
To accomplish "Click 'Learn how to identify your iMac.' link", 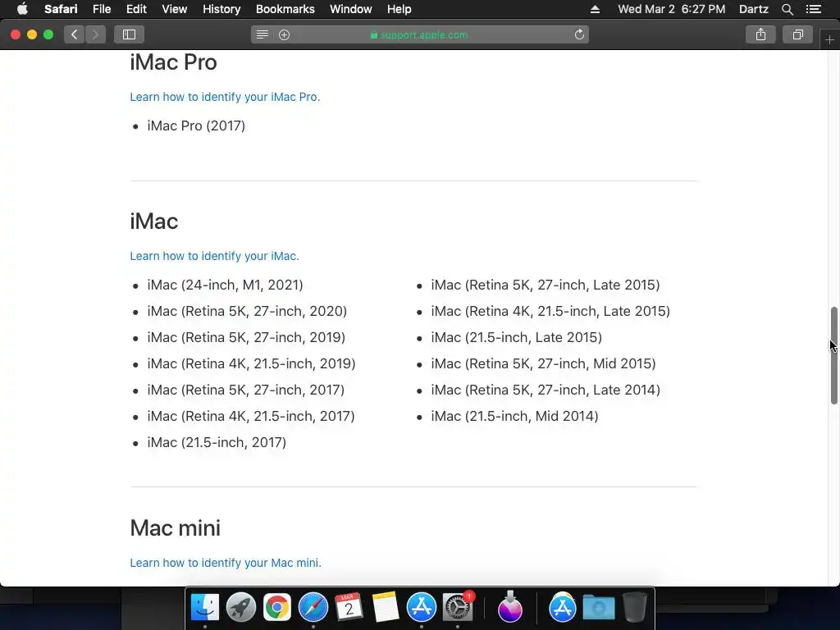I will [x=214, y=256].
